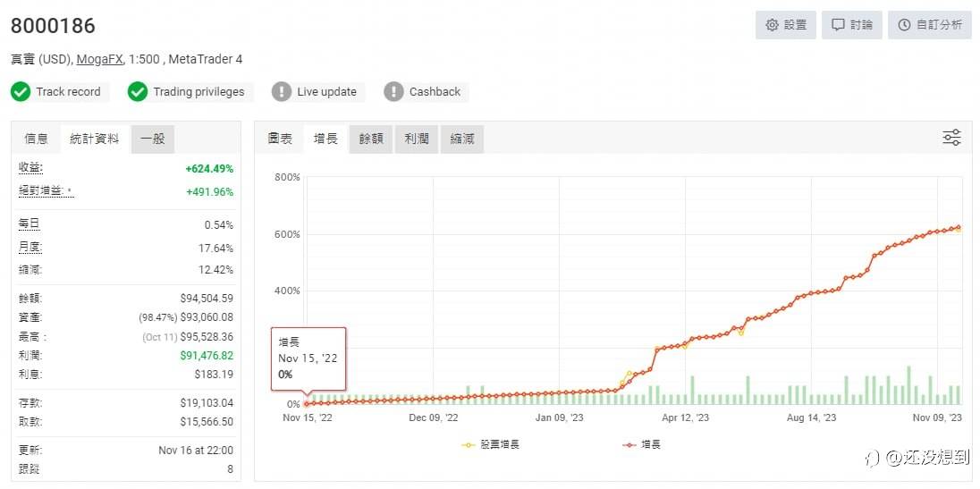Click the Live update warning icon
This screenshot has width=980, height=489.
click(282, 92)
